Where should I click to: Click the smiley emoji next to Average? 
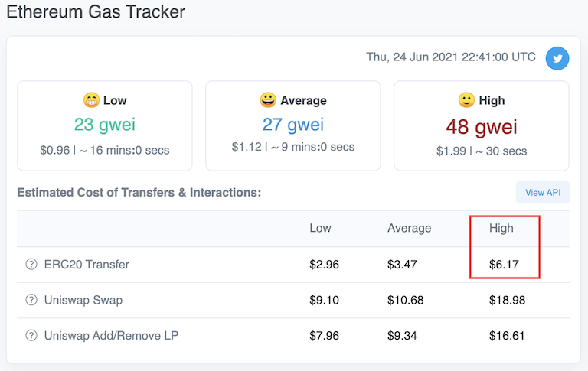(x=268, y=100)
